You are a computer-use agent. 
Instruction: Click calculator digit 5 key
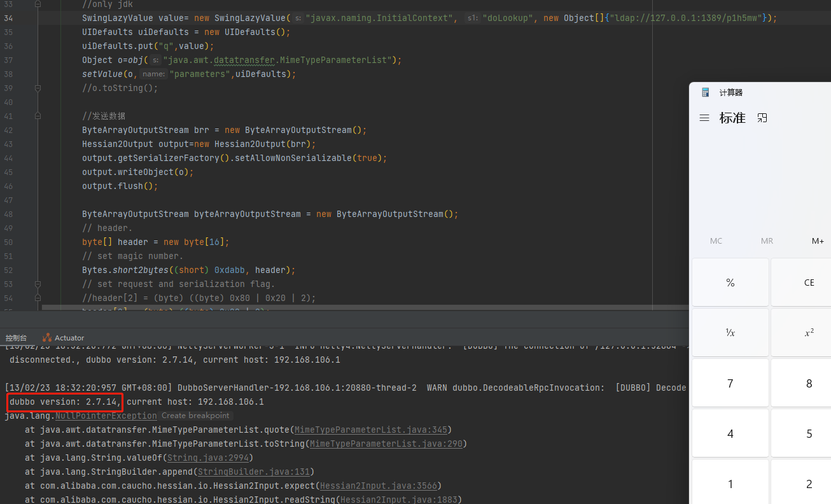coord(809,433)
